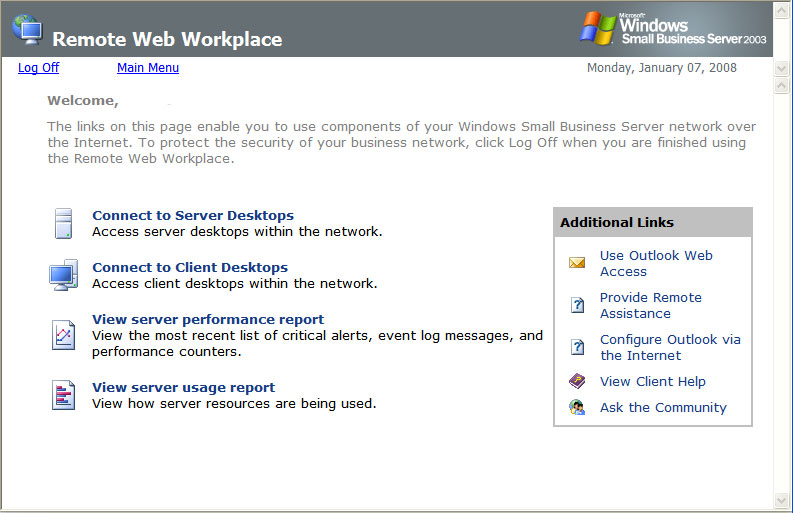Open Provide Remote Assistance link
Viewport: 793px width, 513px height.
click(x=650, y=306)
